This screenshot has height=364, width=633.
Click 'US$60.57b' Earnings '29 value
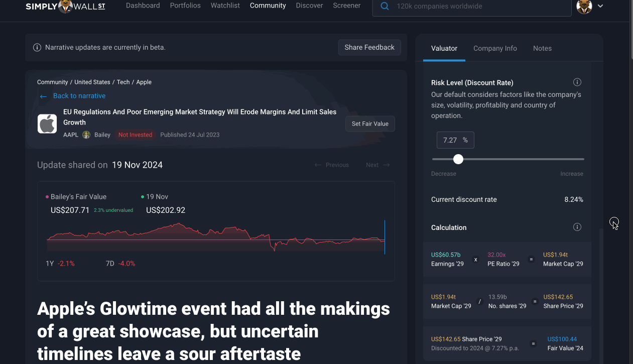446,255
